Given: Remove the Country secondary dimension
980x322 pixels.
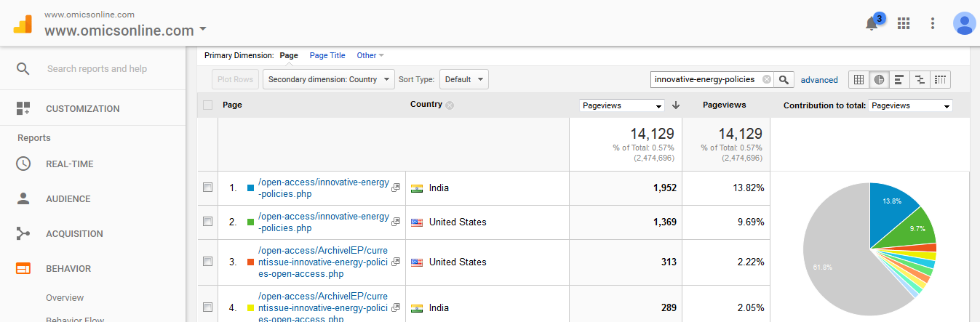Looking at the screenshot, I should tap(450, 105).
